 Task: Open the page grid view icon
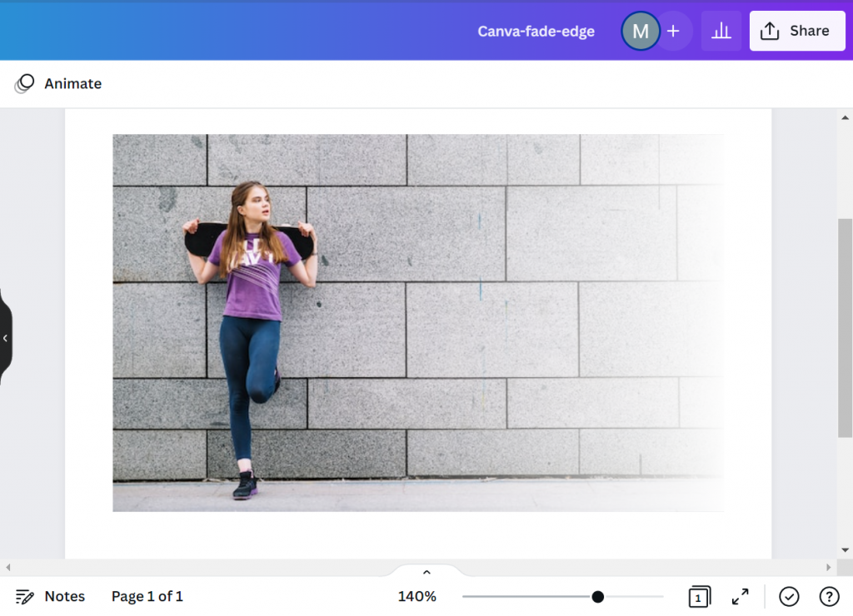tap(699, 596)
